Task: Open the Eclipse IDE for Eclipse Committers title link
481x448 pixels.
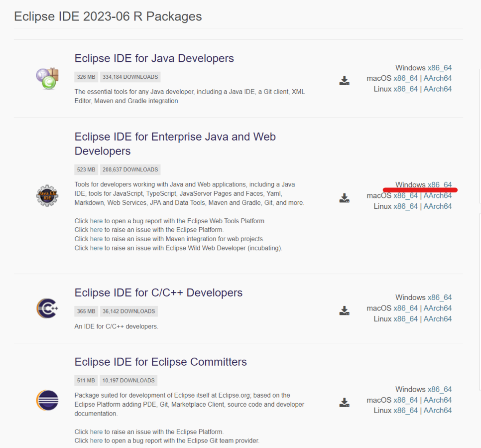Action: point(160,362)
